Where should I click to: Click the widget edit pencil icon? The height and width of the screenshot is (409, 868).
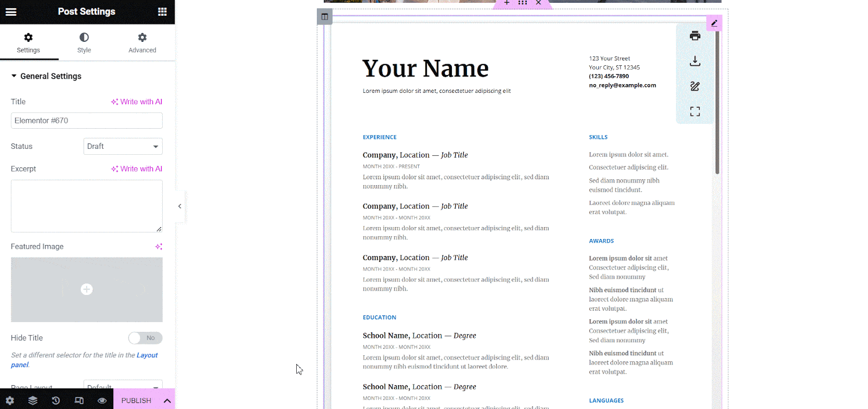(714, 23)
